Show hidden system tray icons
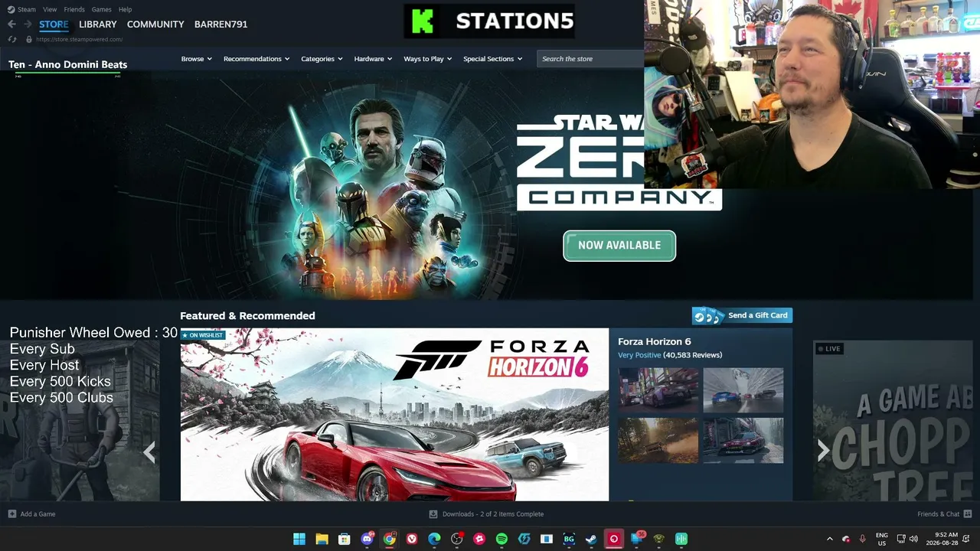 tap(829, 539)
